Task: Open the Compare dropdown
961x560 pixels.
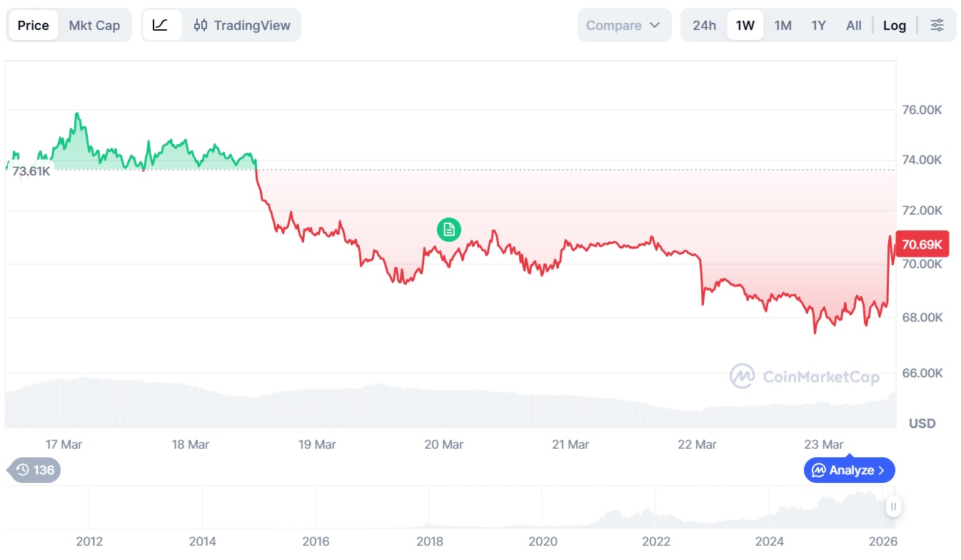Action: (x=623, y=26)
